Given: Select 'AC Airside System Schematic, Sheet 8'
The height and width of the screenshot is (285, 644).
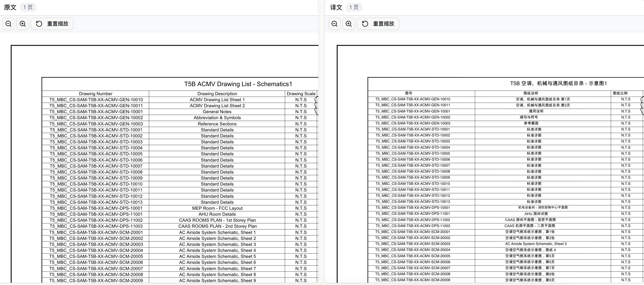Looking at the screenshot, I should point(217,275).
